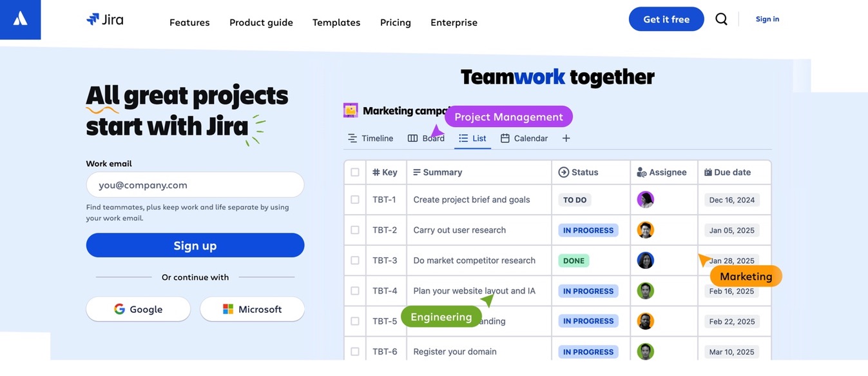This screenshot has width=868, height=376.
Task: Click the Sign in link
Action: [x=767, y=19]
